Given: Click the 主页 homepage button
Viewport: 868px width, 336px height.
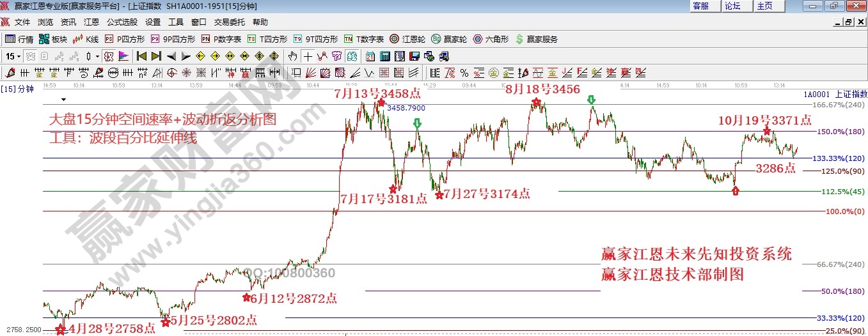Looking at the screenshot, I should (x=764, y=6).
